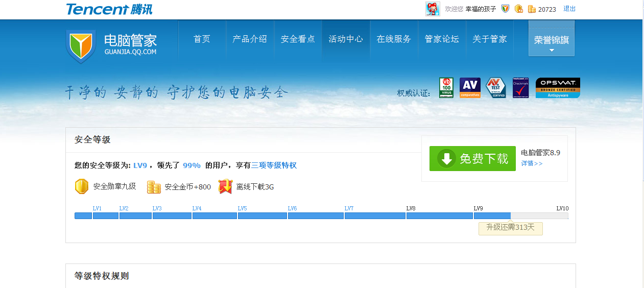644x288 pixels.
Task: Click the LV8 segment of level bar
Action: [x=440, y=215]
